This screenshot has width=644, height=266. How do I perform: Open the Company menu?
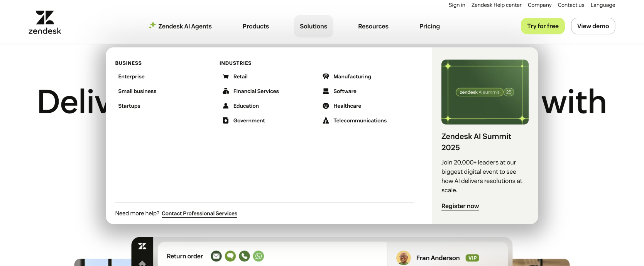tap(539, 5)
